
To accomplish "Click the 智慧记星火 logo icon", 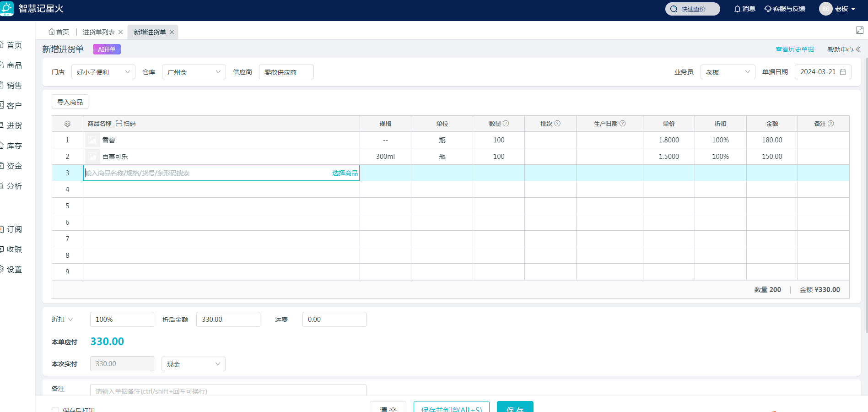I will pyautogui.click(x=6, y=8).
